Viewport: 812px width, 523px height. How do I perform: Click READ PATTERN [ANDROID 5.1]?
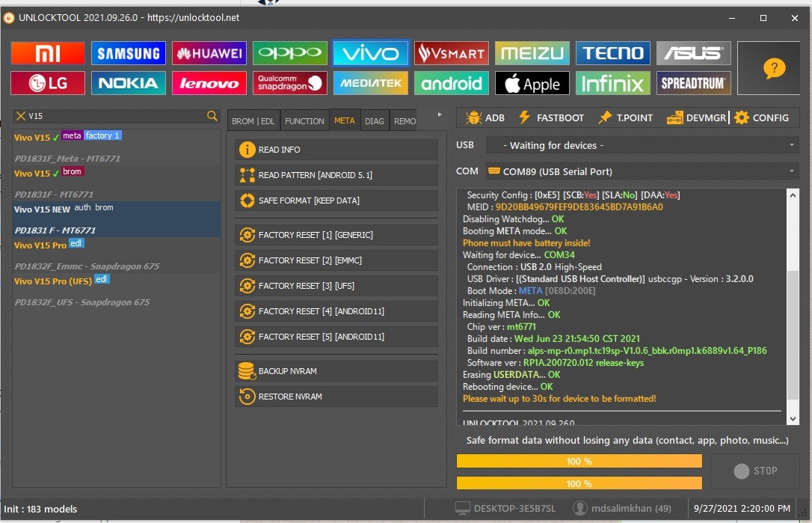[336, 175]
